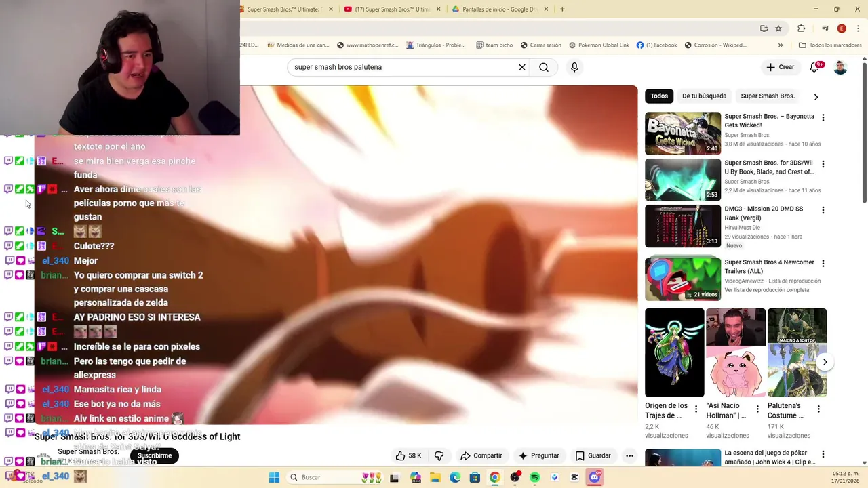
Task: Open OBS Studio from taskbar
Action: coord(515,477)
